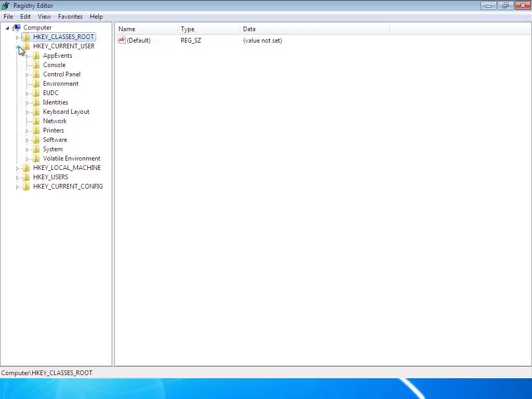Expand the System key arrow
Viewport: 532px width, 399px height.
[x=27, y=149]
